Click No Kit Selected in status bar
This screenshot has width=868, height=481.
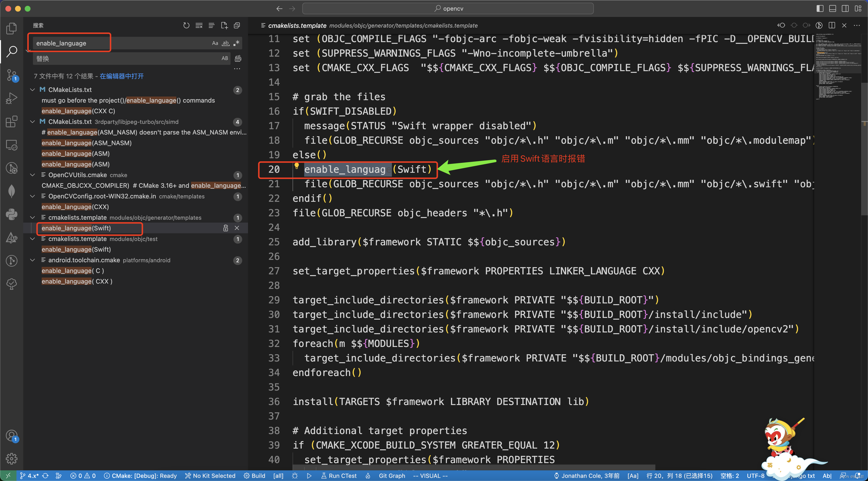[x=210, y=476]
